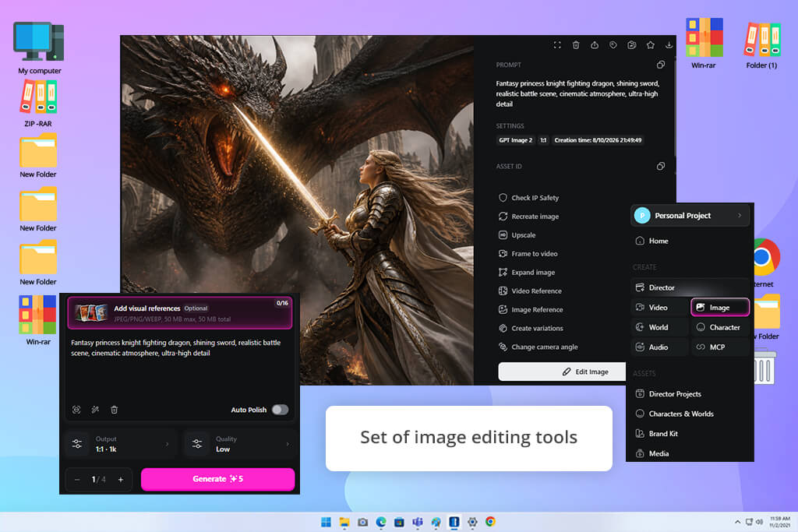Choose Recreate image option

529,217
